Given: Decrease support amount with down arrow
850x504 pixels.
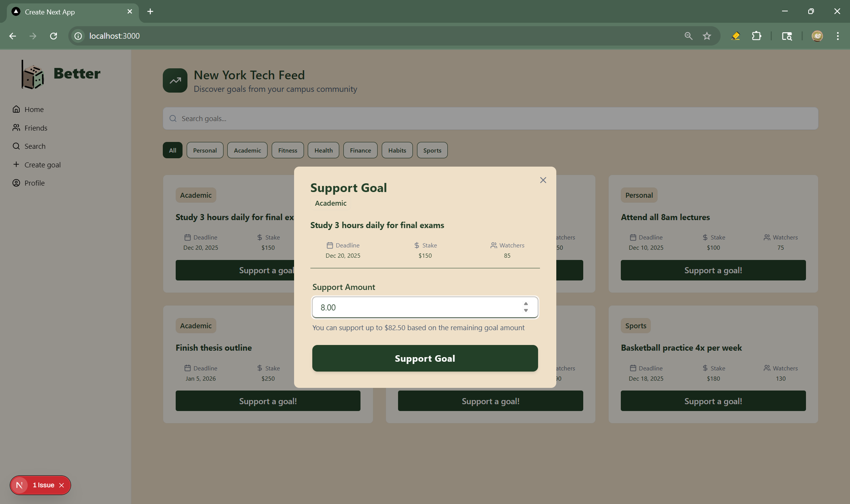Looking at the screenshot, I should [526, 311].
